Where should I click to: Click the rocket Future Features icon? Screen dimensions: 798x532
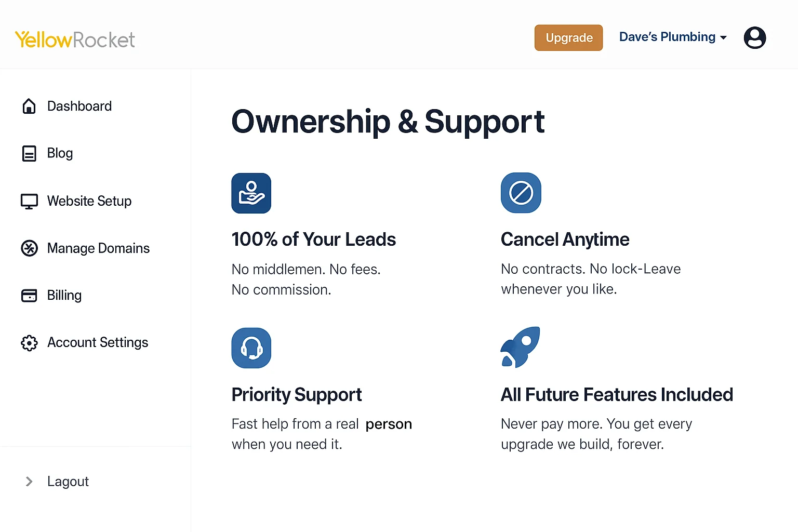coord(520,347)
